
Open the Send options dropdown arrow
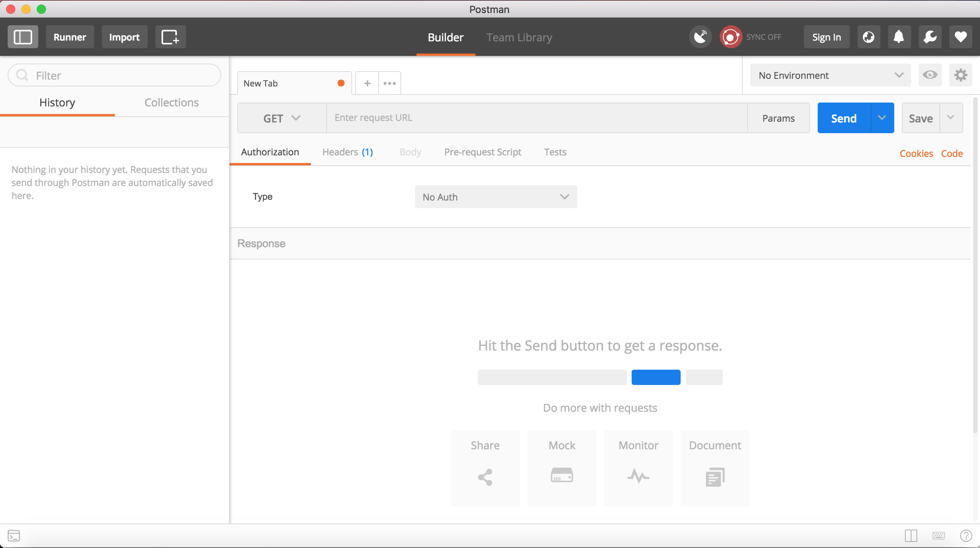882,118
